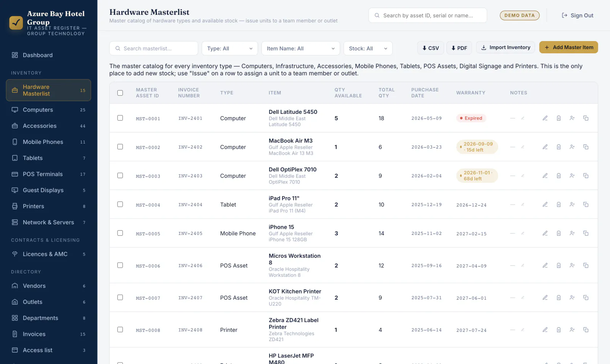Viewport: 610px width, 364px height.
Task: Click invoice number INV-2406
Action: pyautogui.click(x=190, y=266)
